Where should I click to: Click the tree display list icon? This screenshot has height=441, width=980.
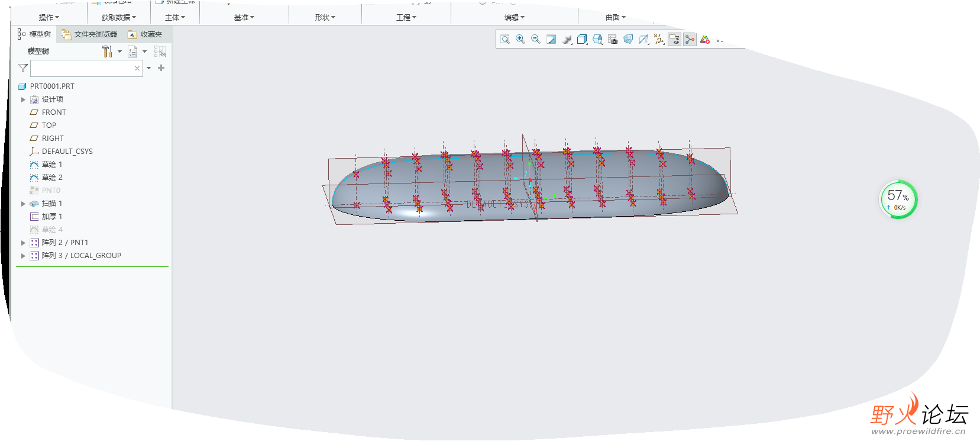[132, 51]
